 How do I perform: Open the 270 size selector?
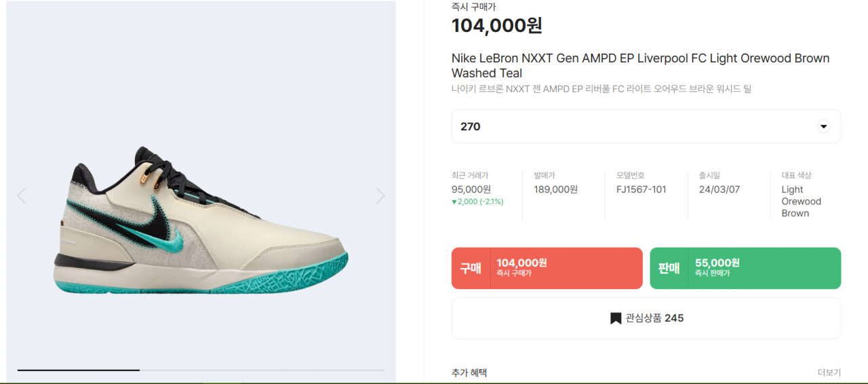click(646, 126)
